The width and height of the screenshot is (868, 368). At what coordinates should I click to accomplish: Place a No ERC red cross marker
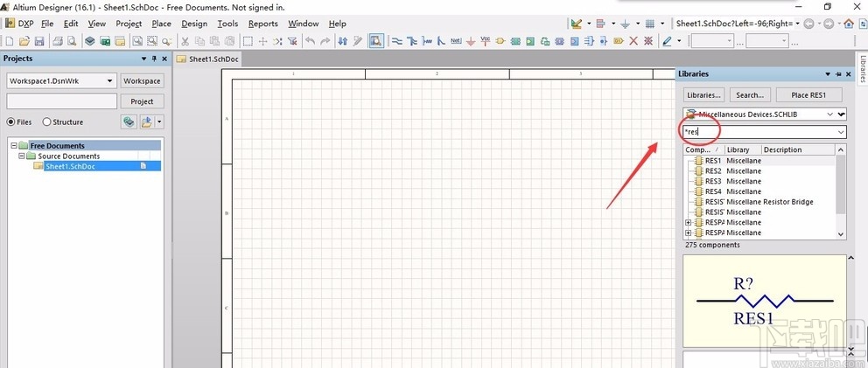tap(633, 41)
